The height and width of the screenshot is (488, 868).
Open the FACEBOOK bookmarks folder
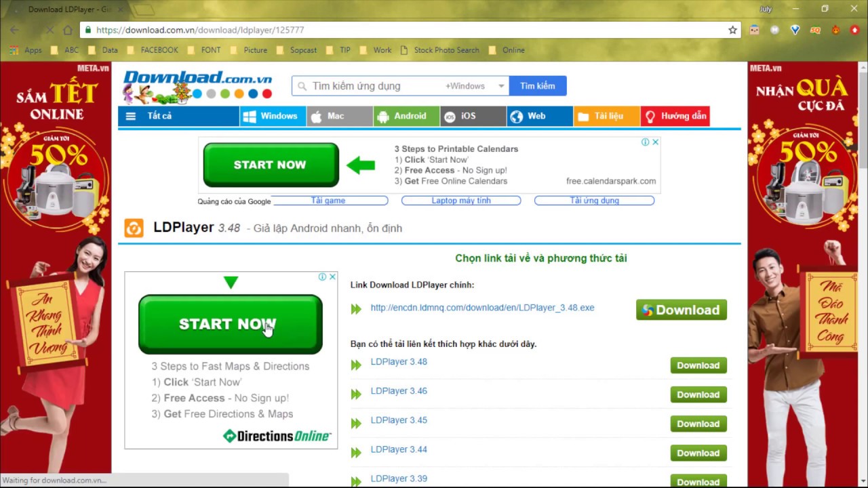click(x=153, y=50)
